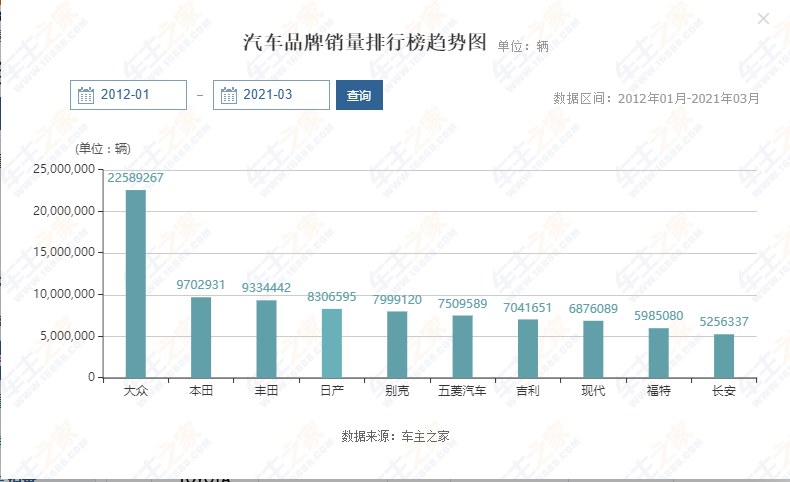Click the 大众 axis label
The image size is (790, 482).
(136, 391)
